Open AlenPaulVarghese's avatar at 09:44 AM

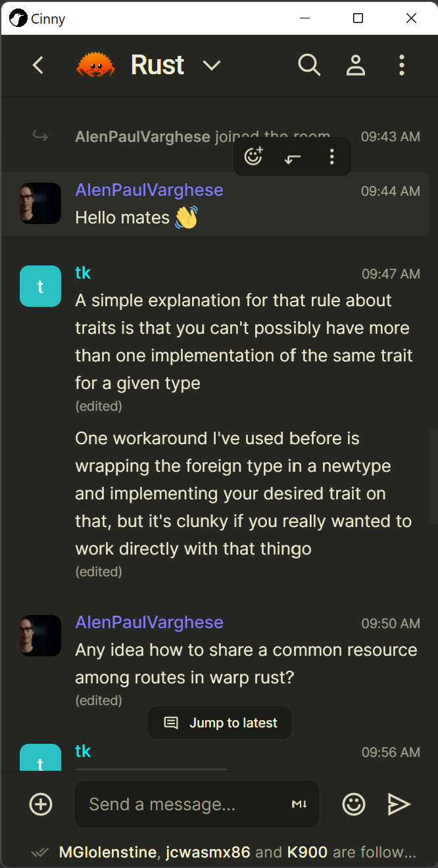[x=41, y=203]
